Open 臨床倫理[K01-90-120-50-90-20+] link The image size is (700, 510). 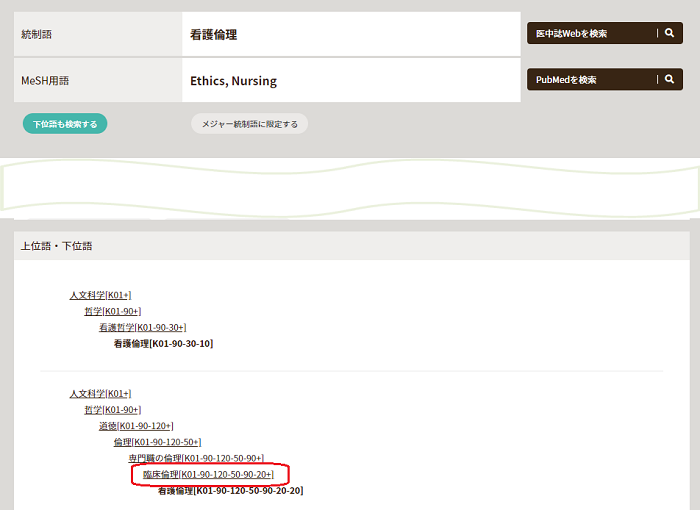tap(208, 474)
